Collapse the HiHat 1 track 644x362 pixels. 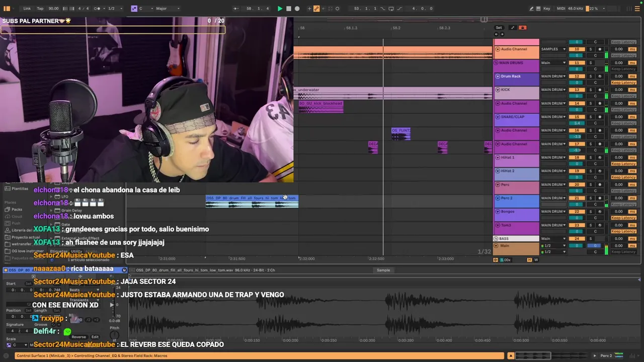498,158
